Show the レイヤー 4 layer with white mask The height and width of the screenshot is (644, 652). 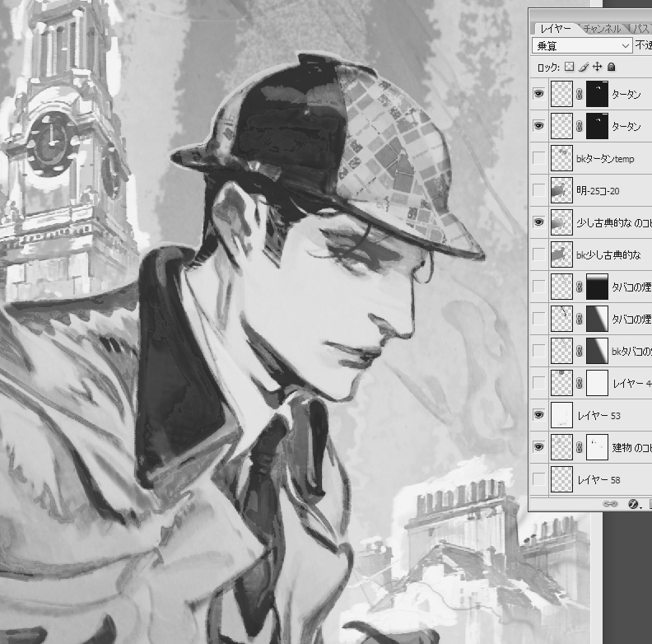click(x=538, y=383)
